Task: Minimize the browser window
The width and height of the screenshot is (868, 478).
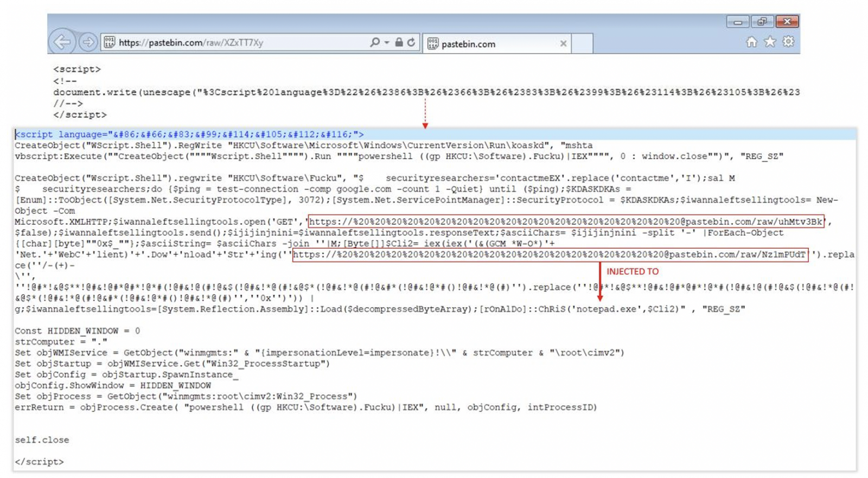Action: [x=738, y=22]
